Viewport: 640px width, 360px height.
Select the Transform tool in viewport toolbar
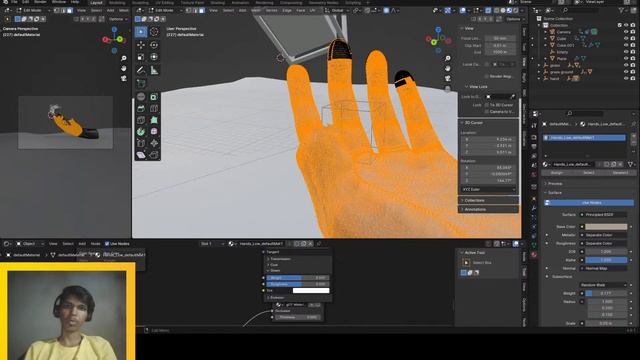pos(154,57)
